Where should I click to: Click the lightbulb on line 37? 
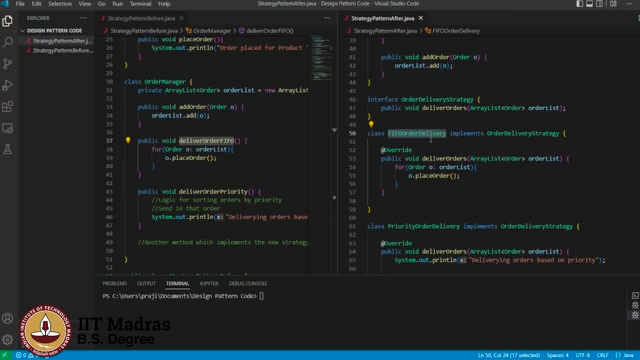(128, 140)
